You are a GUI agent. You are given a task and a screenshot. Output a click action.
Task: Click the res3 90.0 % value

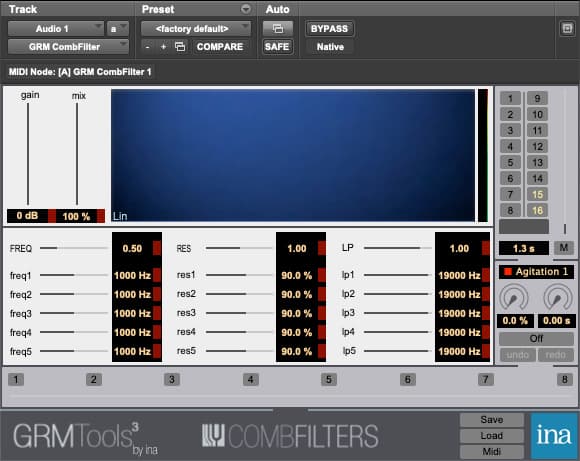297,313
